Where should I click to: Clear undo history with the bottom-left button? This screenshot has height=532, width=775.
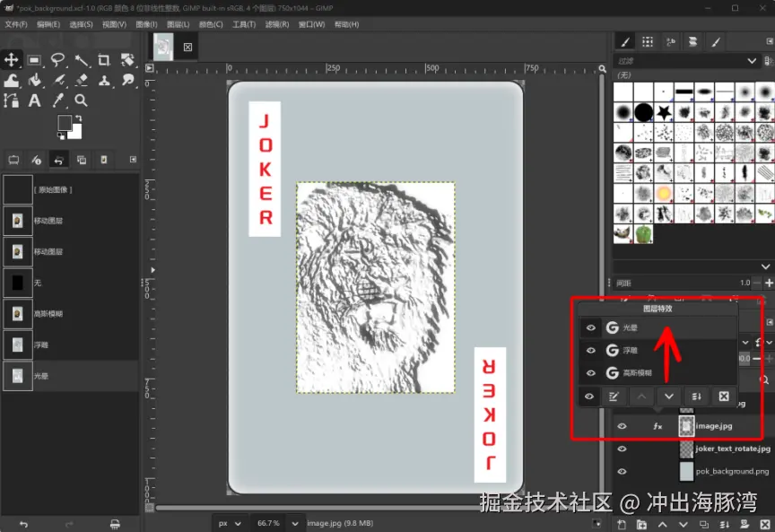tap(115, 524)
